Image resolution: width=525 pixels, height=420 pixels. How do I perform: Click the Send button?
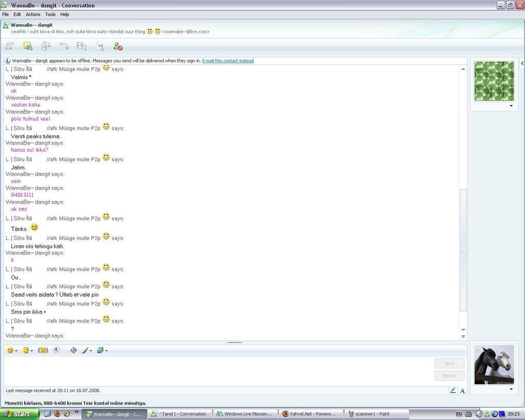click(449, 363)
